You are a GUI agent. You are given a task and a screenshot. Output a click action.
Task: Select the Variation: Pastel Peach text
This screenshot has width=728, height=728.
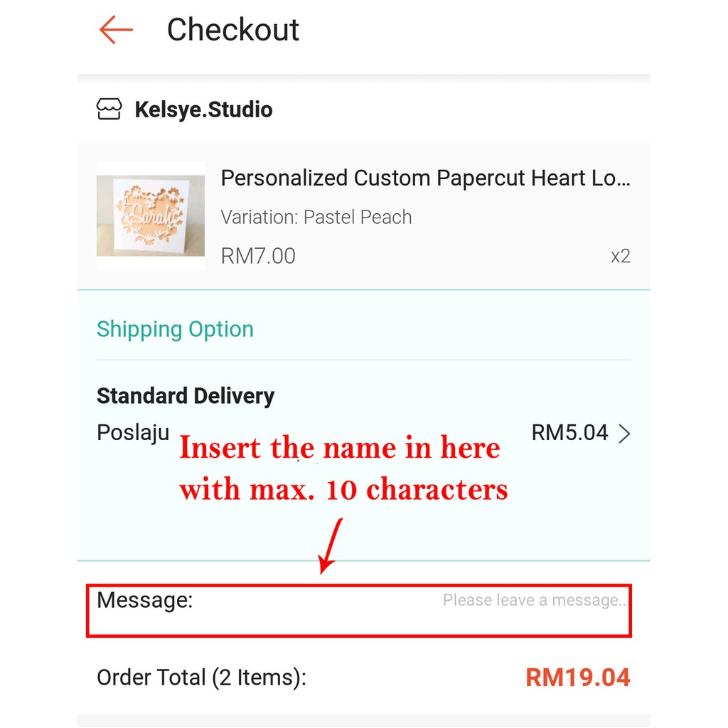click(316, 218)
